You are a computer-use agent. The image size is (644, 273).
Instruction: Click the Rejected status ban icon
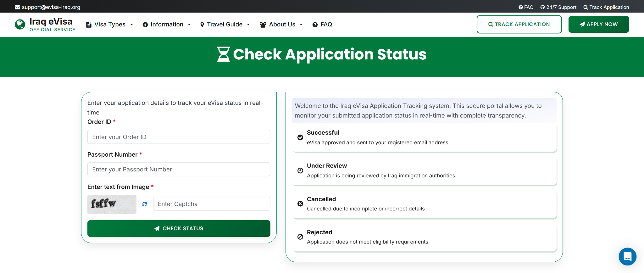tap(300, 237)
